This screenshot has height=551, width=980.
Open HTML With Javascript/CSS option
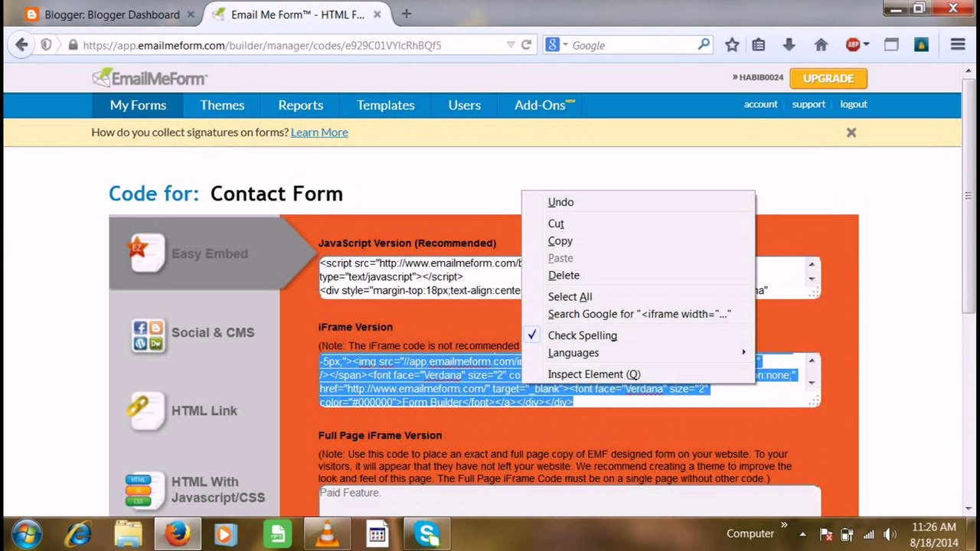point(194,489)
